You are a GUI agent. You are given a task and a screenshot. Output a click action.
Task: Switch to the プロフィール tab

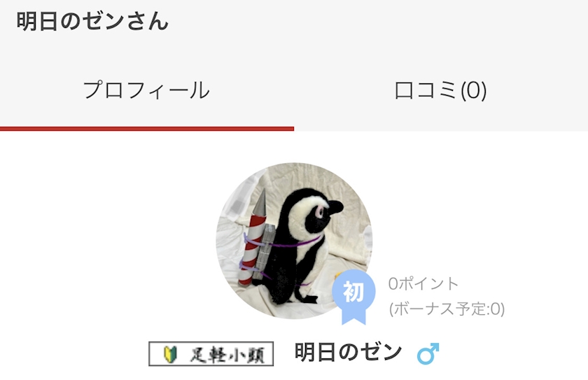click(x=146, y=90)
